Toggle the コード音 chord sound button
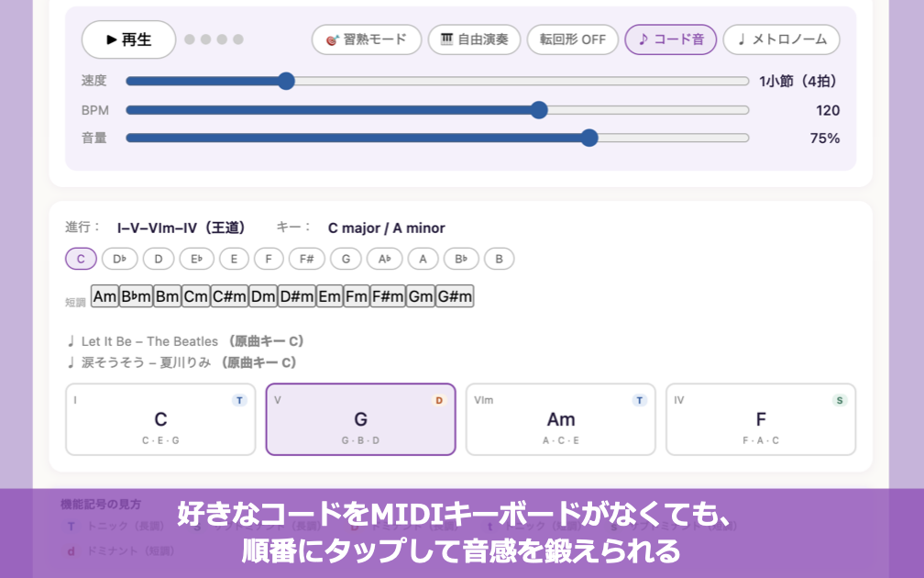 pos(671,39)
